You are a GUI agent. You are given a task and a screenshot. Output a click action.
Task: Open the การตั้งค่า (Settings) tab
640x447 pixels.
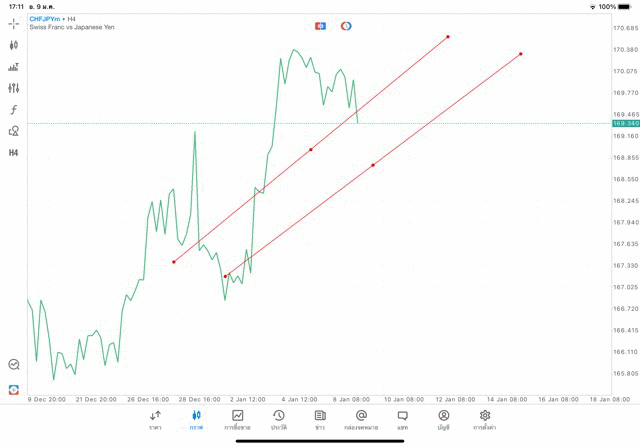tap(485, 420)
